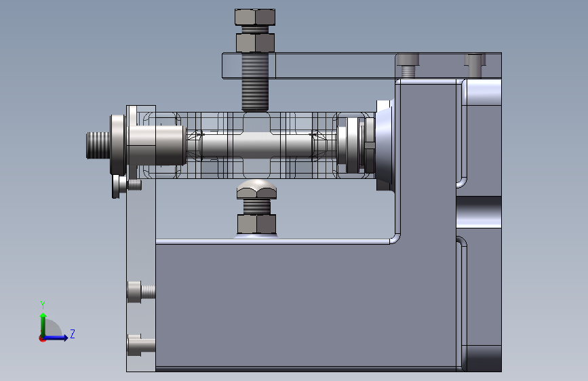
Task: Click the green Y axis arrow of triad
Action: point(43,325)
